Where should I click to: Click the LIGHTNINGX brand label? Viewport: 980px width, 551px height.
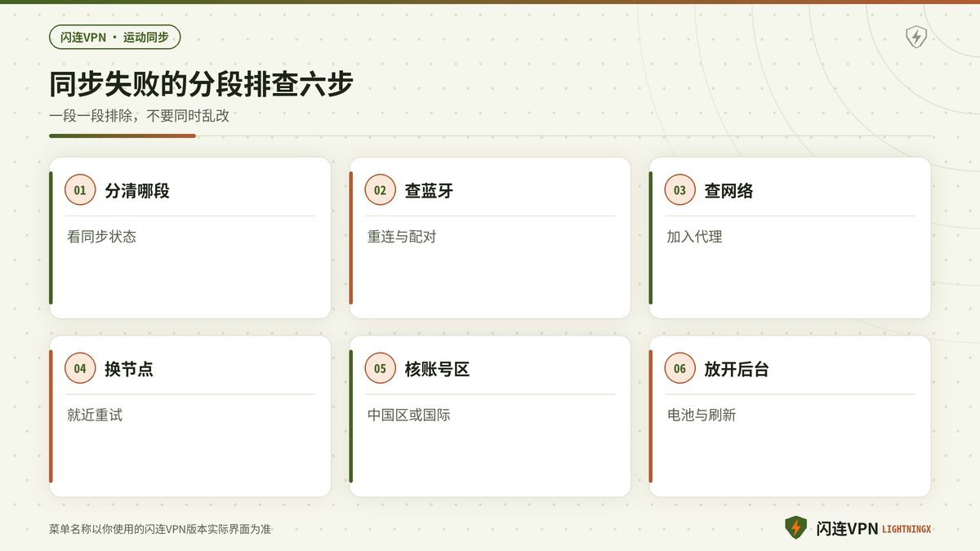tap(906, 530)
